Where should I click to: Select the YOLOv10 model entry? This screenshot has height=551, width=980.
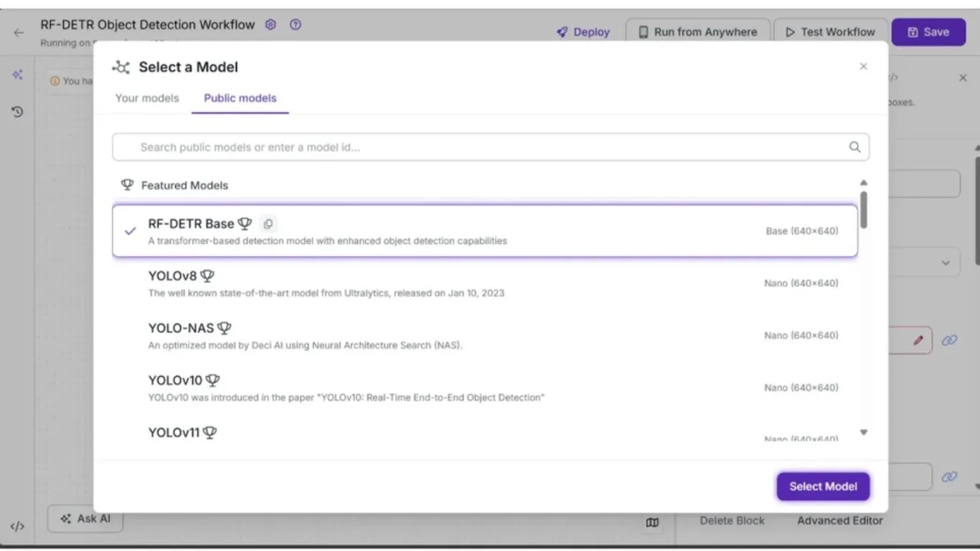click(x=485, y=388)
